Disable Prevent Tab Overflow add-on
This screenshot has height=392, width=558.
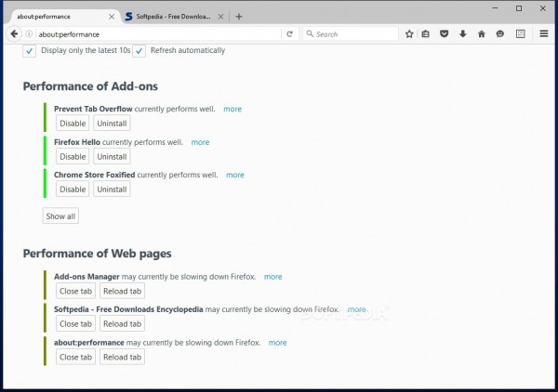(73, 124)
